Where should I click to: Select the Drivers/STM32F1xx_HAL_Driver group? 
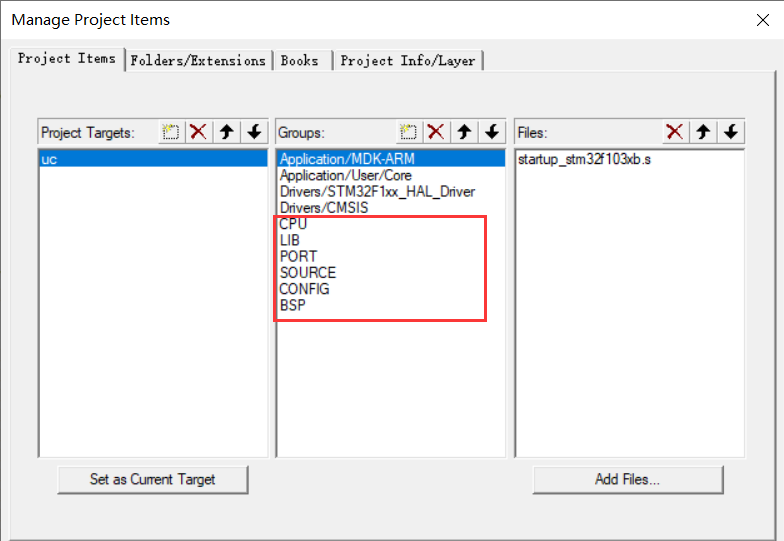[x=391, y=192]
